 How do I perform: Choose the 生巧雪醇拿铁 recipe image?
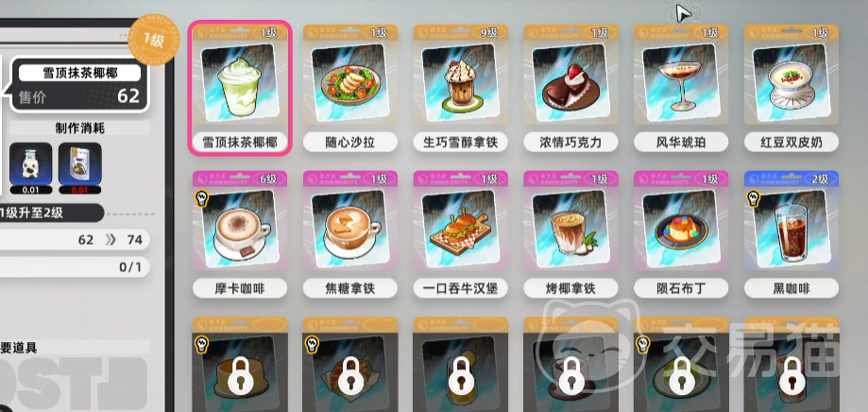coord(461,81)
